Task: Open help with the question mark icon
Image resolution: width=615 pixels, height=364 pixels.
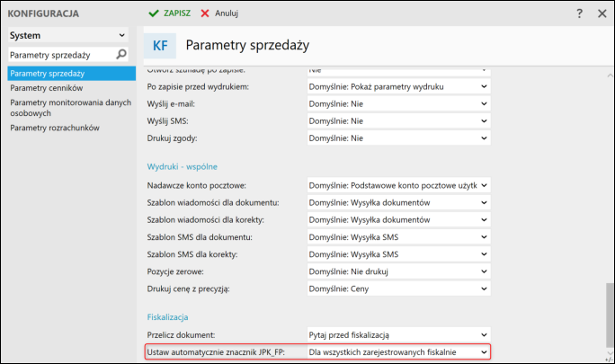Action: click(579, 13)
